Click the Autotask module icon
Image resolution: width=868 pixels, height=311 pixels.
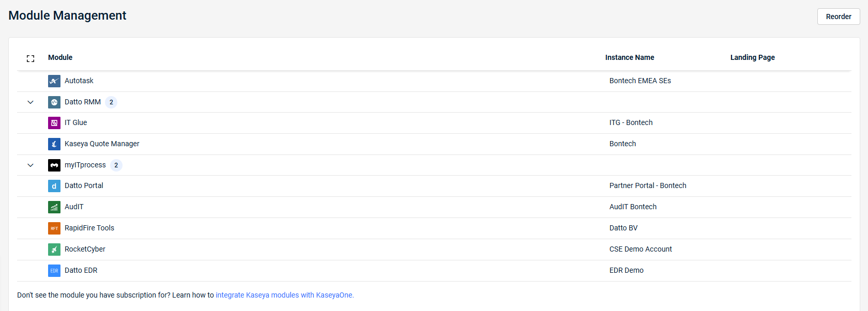54,81
